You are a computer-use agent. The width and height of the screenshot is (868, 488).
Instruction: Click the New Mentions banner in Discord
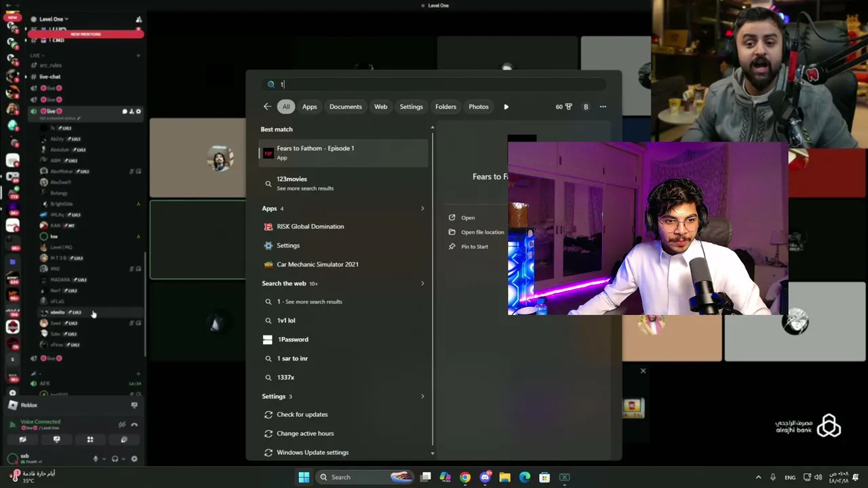[85, 34]
